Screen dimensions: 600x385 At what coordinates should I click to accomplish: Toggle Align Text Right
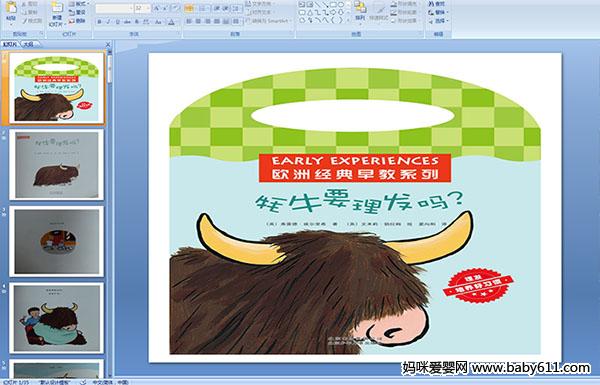tap(207, 21)
